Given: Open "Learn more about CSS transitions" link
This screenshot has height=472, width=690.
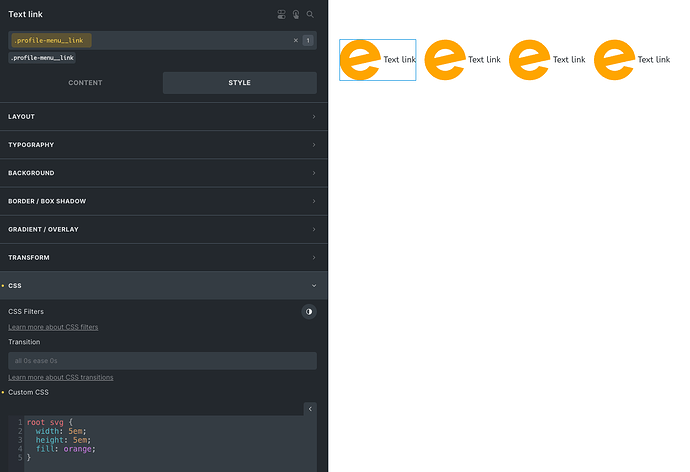Looking at the screenshot, I should coord(61,377).
